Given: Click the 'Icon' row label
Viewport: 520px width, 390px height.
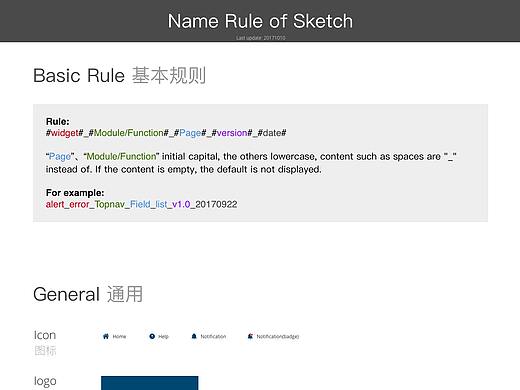Looking at the screenshot, I should click(45, 335).
